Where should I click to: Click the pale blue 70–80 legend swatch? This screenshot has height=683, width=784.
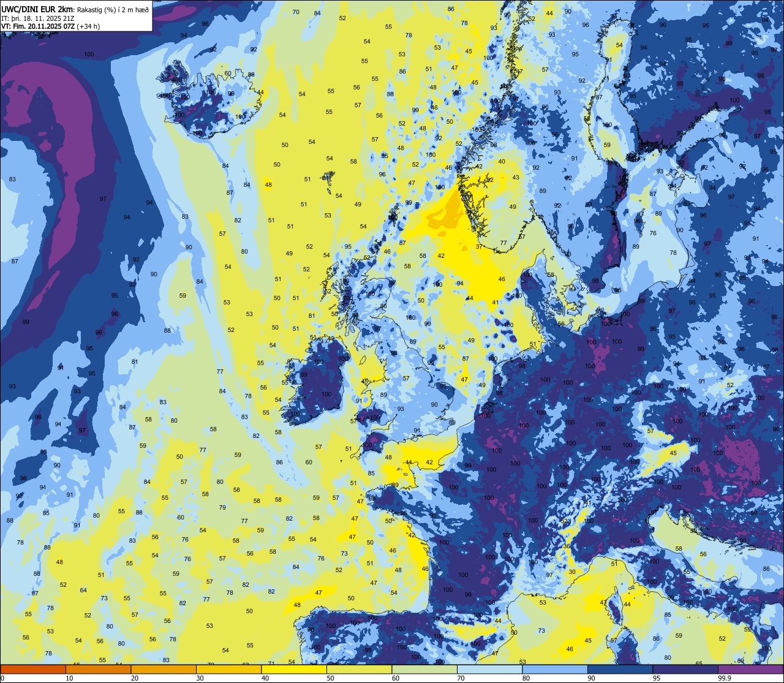pyautogui.click(x=489, y=670)
